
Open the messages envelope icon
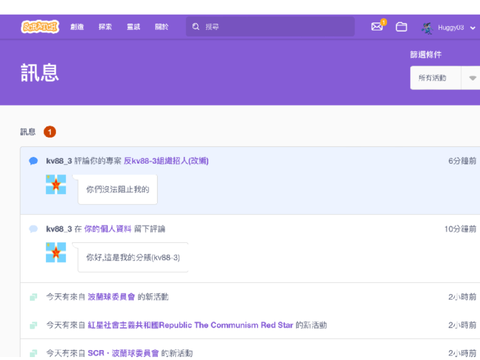[377, 26]
